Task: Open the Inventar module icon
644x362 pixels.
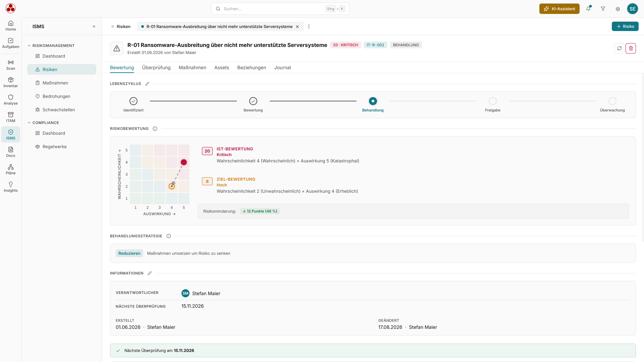Action: [x=11, y=82]
